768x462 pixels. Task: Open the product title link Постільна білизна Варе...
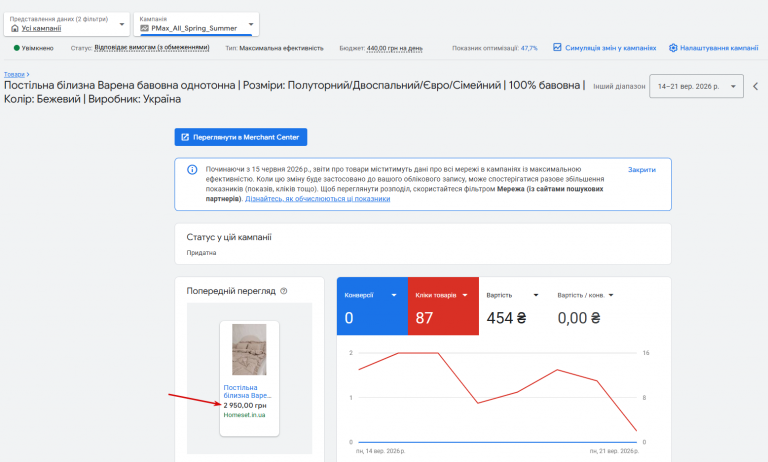point(247,391)
